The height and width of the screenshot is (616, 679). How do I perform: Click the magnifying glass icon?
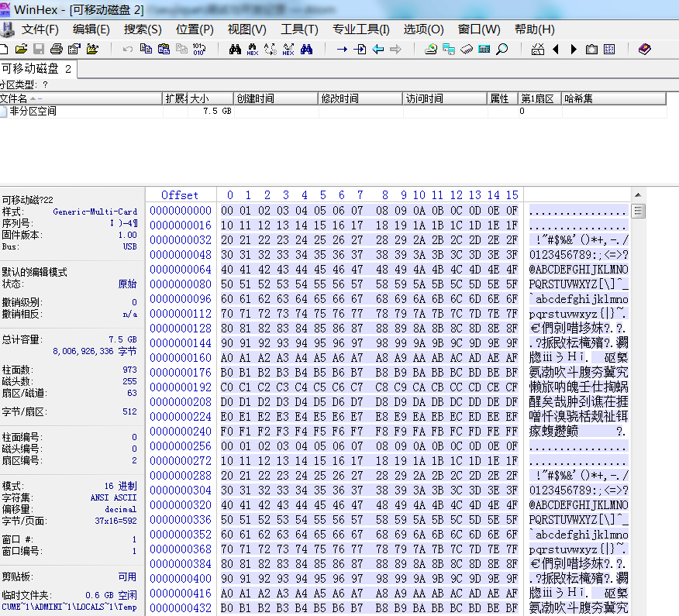pos(502,49)
